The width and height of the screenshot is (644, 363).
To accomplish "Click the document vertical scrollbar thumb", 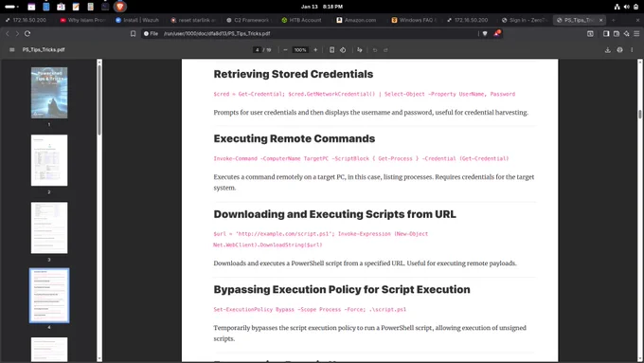I will click(639, 114).
